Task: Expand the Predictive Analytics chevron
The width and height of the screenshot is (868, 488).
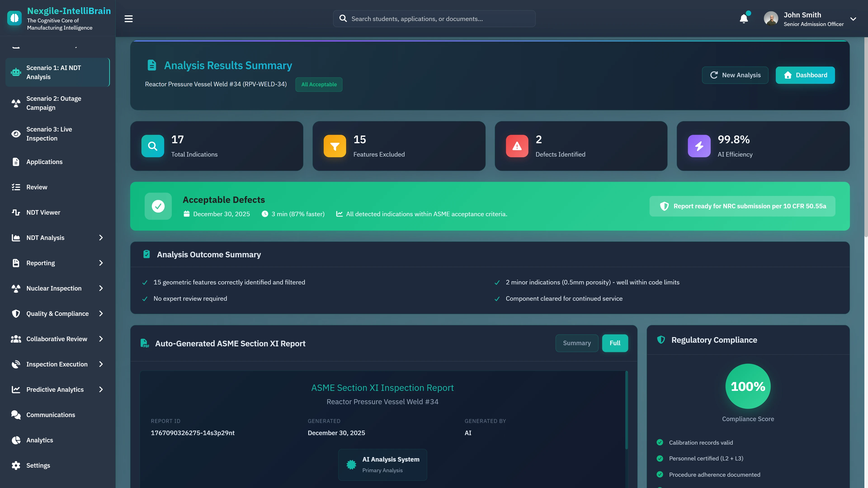Action: tap(101, 389)
